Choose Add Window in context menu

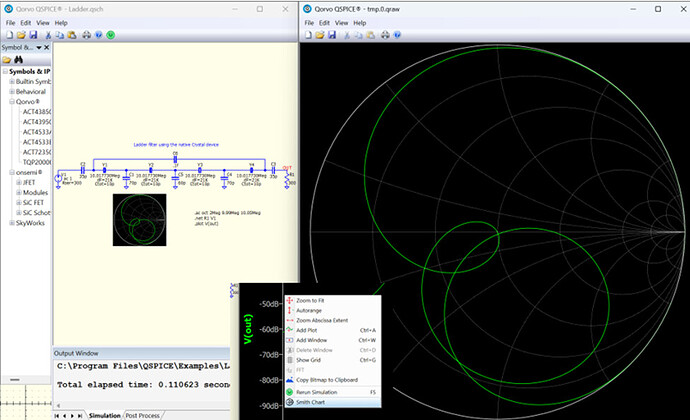pos(333,340)
